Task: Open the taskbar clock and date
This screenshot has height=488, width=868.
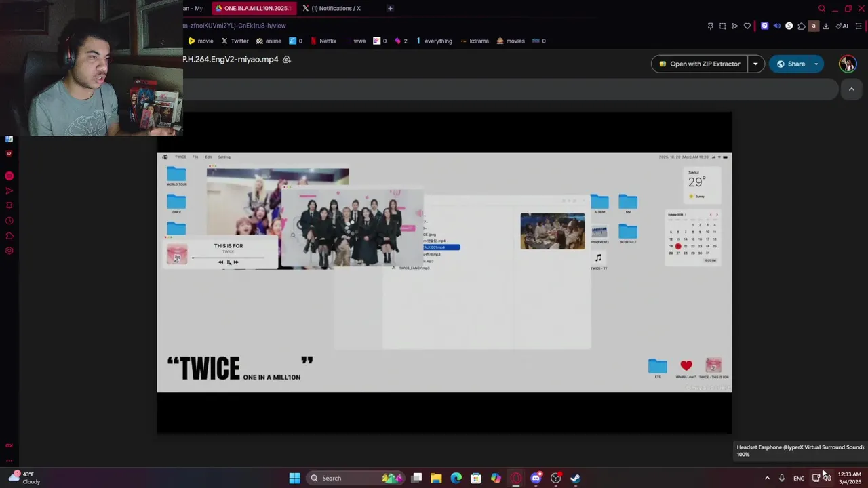Action: click(850, 478)
